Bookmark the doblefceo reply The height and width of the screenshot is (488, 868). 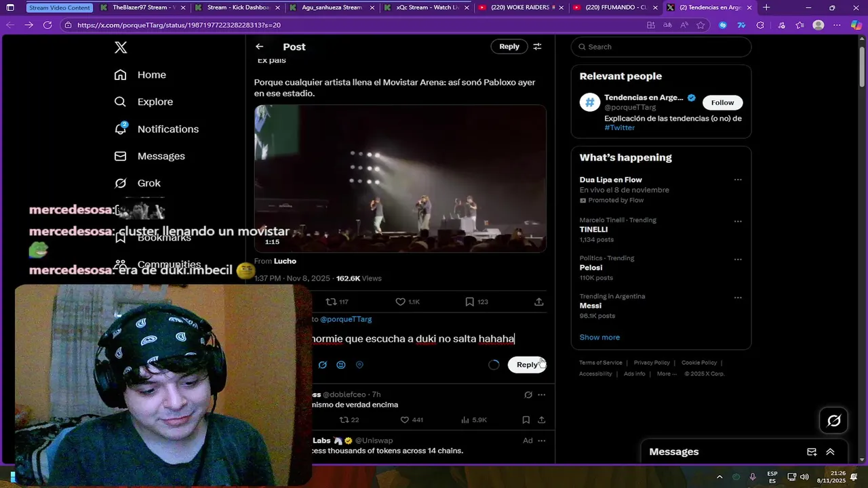pyautogui.click(x=526, y=420)
